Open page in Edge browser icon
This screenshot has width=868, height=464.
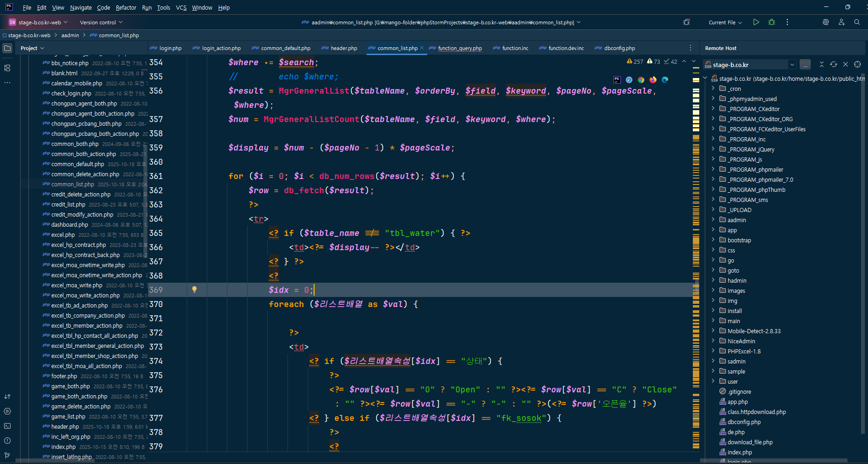pyautogui.click(x=665, y=80)
